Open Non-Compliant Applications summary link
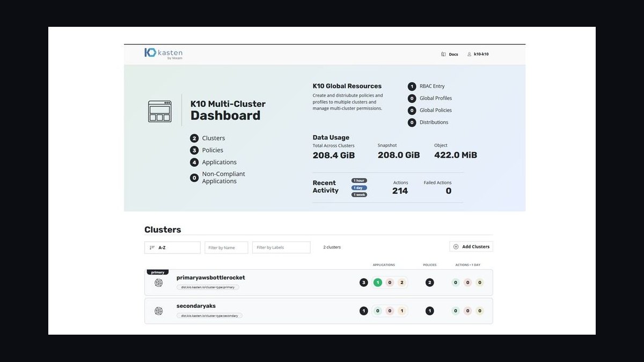 [223, 178]
